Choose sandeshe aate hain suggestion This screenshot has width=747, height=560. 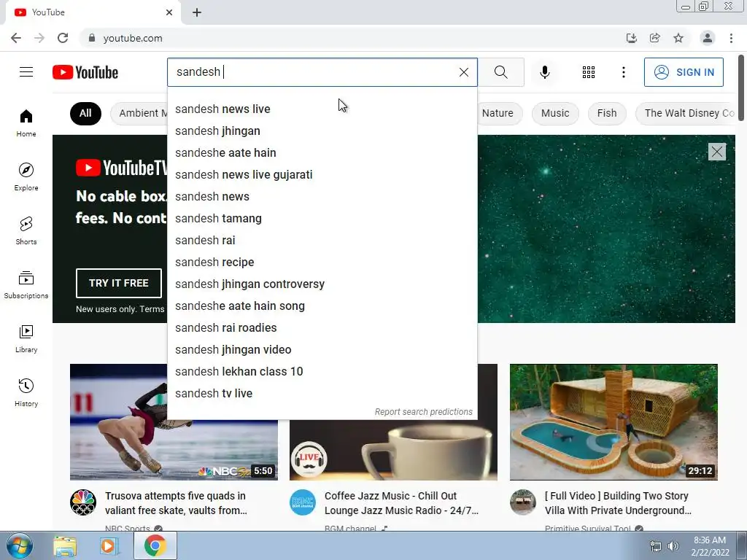click(x=322, y=153)
